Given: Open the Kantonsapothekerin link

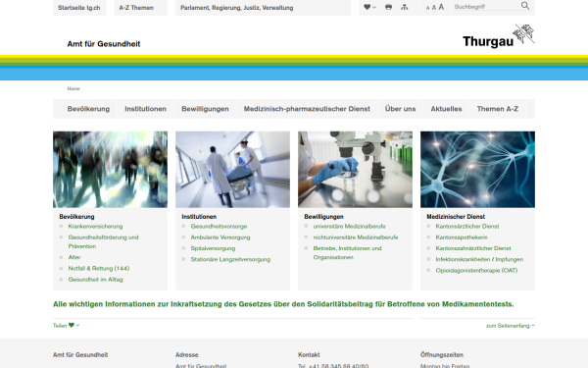Looking at the screenshot, I should click(462, 237).
